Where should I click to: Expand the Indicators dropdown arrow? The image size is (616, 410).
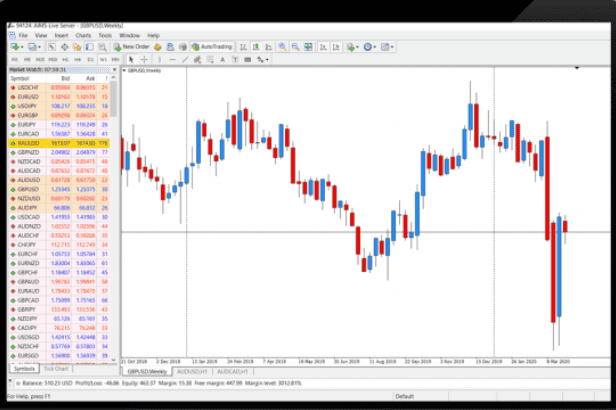[358, 47]
